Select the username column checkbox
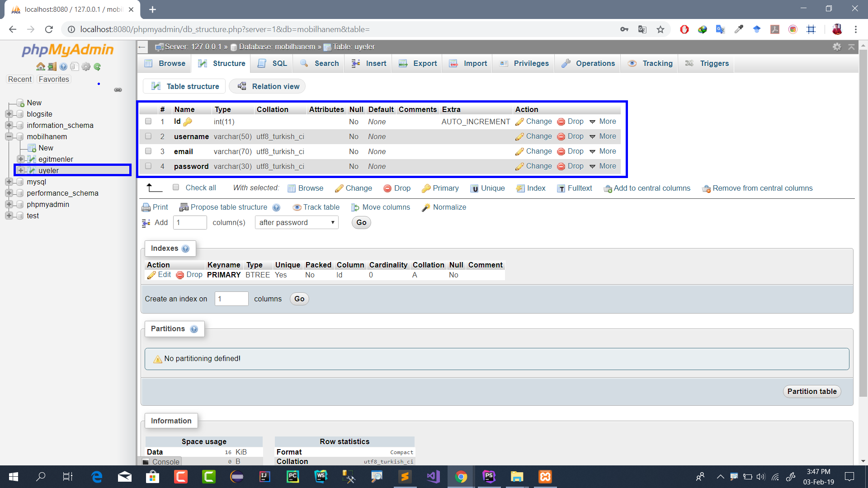Image resolution: width=868 pixels, height=488 pixels. coord(148,136)
